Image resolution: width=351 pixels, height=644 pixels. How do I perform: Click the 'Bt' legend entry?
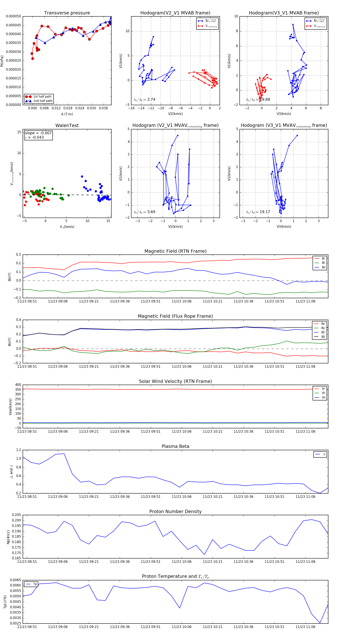(x=320, y=263)
